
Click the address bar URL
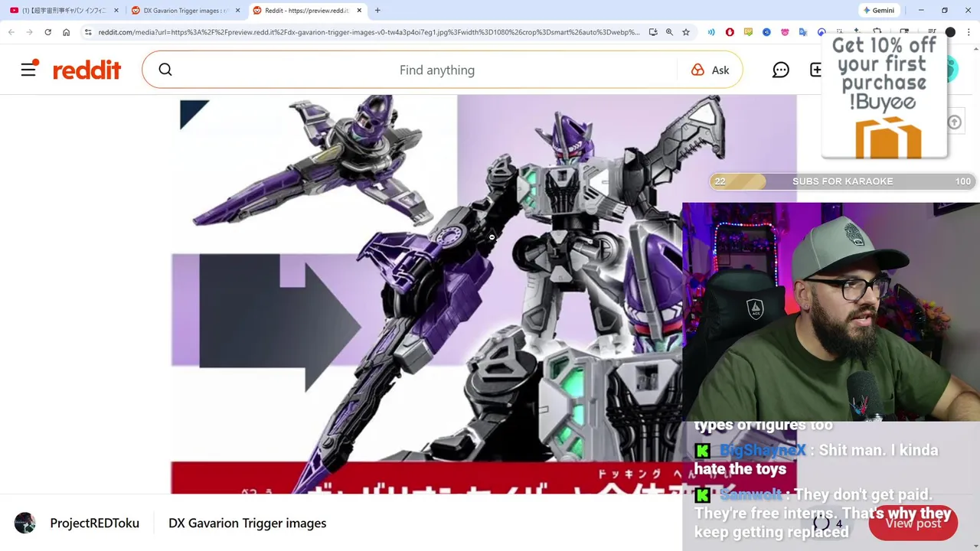[368, 32]
